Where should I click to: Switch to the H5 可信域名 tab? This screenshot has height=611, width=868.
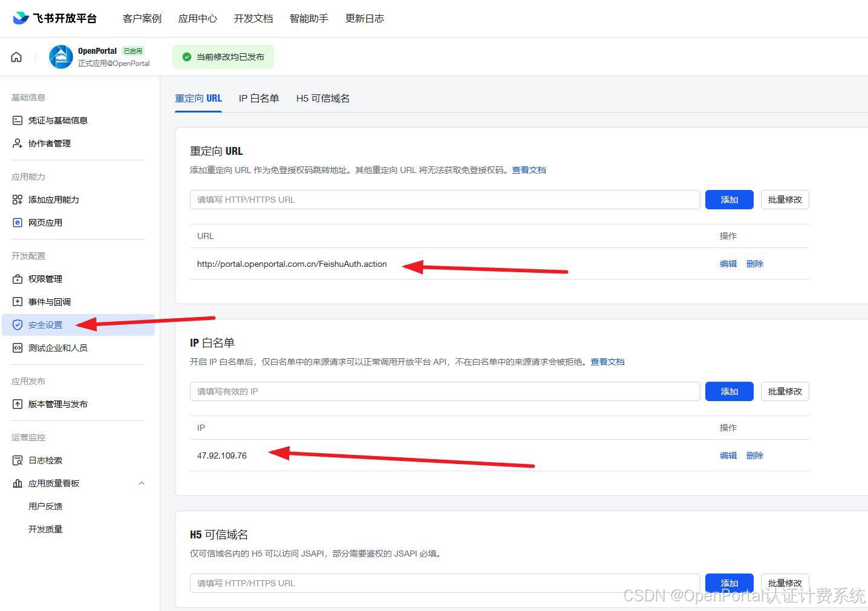(323, 99)
